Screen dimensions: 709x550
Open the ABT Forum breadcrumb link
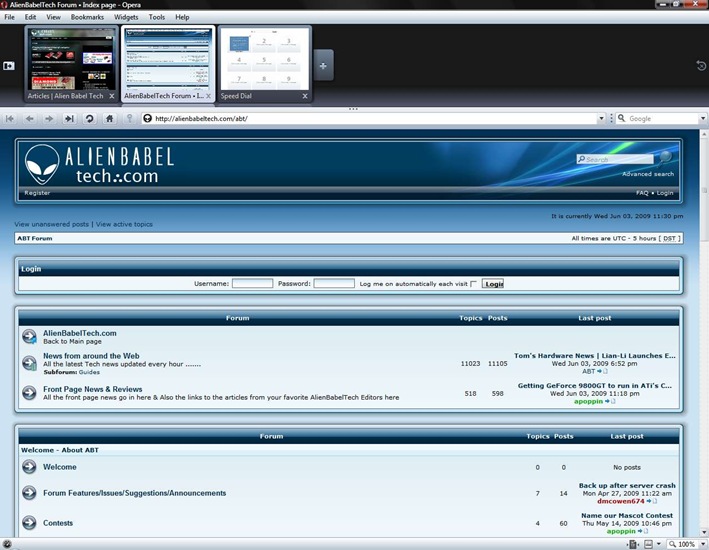pos(35,238)
